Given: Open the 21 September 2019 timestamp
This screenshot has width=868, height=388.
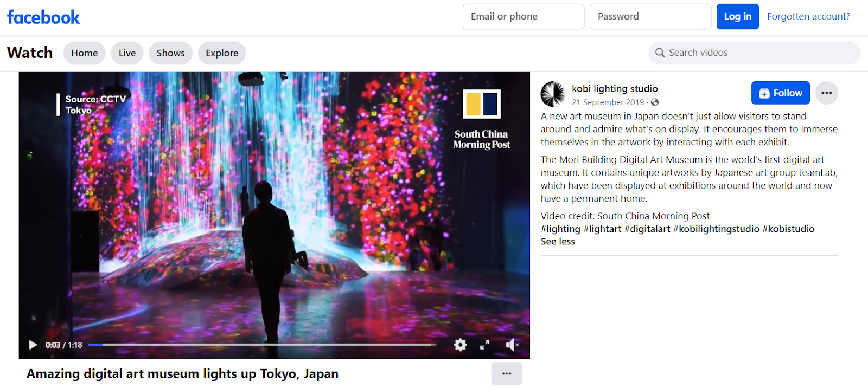Looking at the screenshot, I should point(608,102).
